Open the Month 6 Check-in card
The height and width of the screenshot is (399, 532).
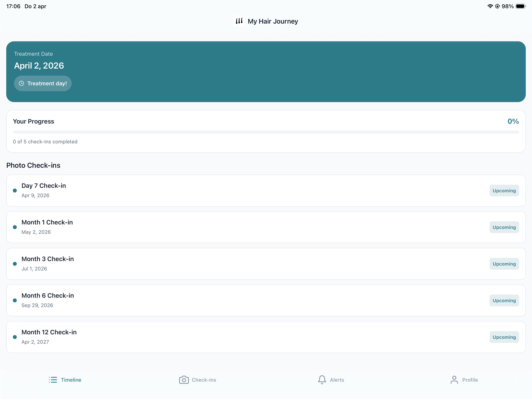(266, 300)
